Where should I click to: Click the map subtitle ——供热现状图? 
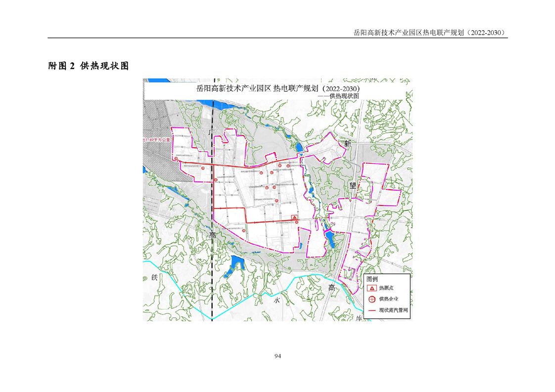tap(337, 95)
